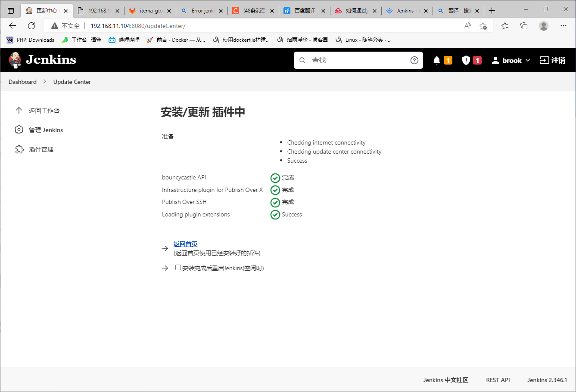Click the Jenkins wordmark in header
This screenshot has width=576, height=392.
(51, 60)
